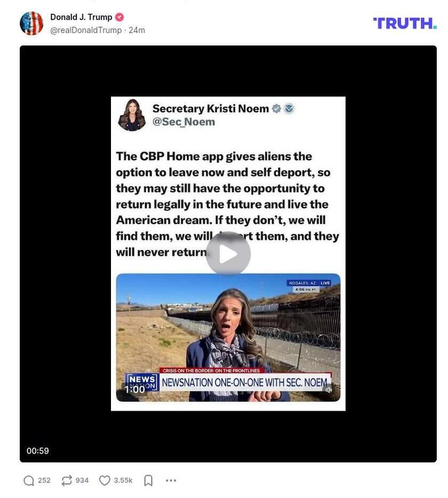Open the reply comment icon
Viewport: 448px width, 498px height.
tap(29, 480)
